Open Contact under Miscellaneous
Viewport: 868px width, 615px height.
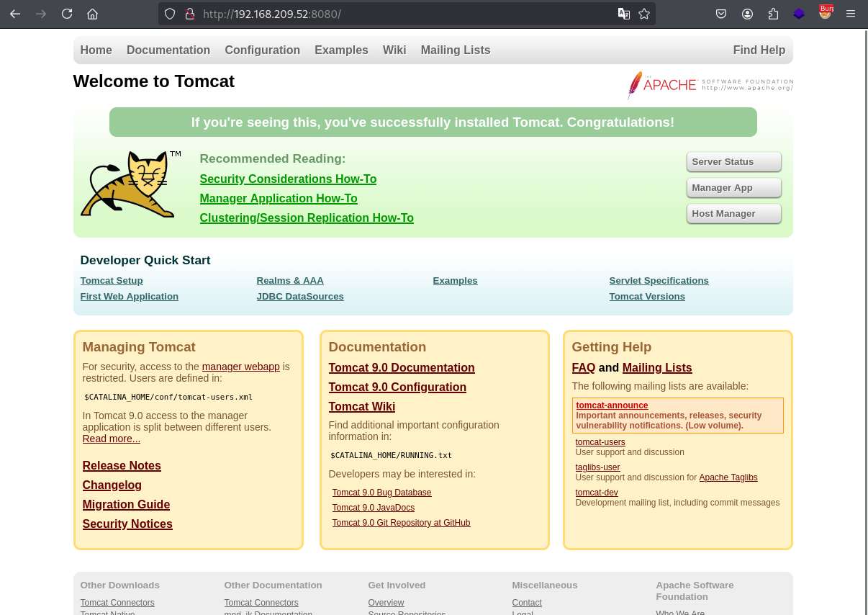click(x=527, y=603)
